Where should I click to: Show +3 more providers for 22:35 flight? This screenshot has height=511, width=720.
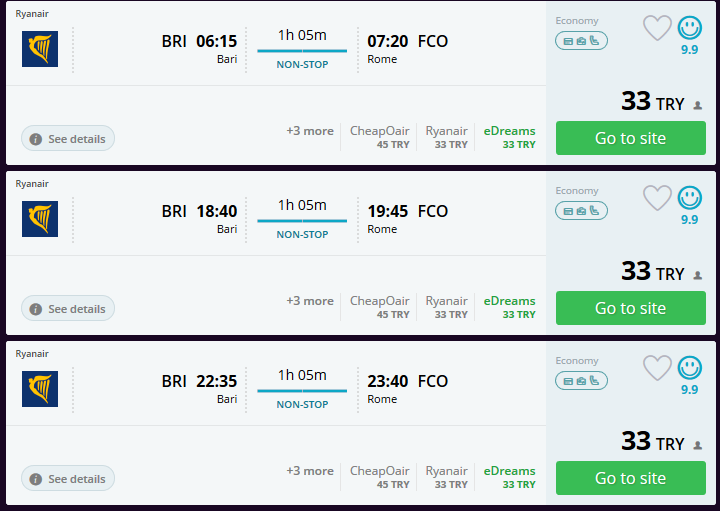pos(310,471)
